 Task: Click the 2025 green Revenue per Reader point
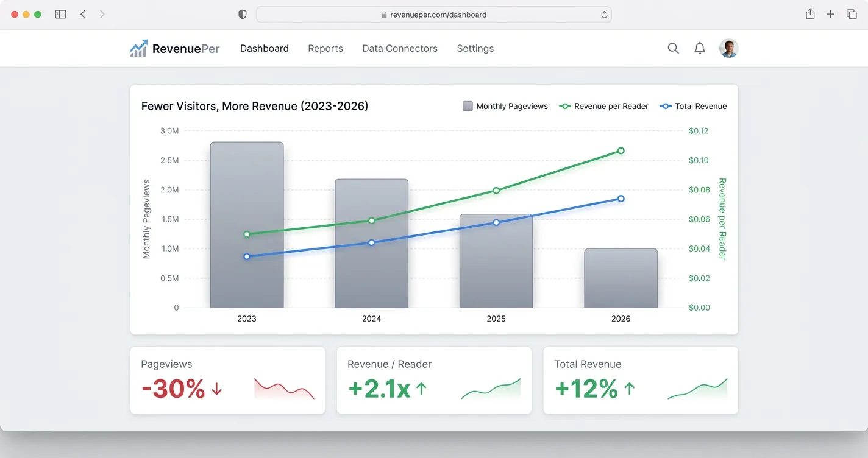(x=496, y=190)
